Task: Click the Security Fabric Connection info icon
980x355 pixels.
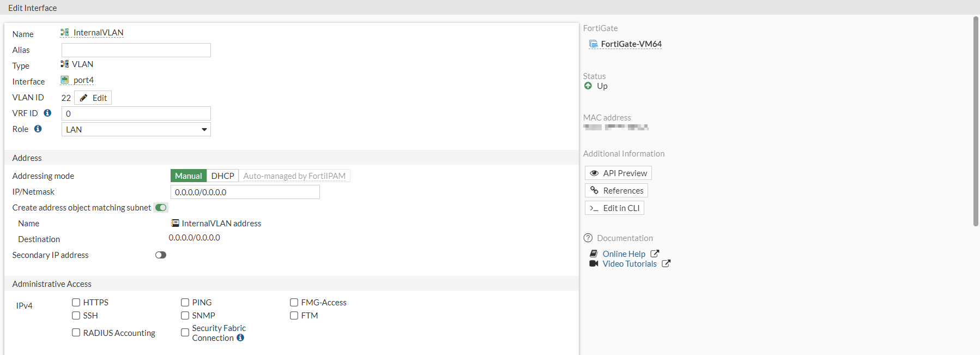Action: coord(240,338)
